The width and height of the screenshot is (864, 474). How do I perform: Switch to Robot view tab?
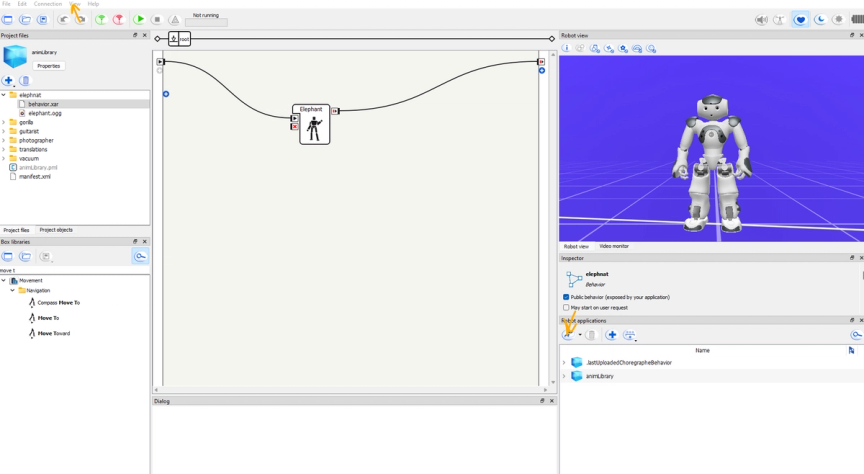pos(576,246)
